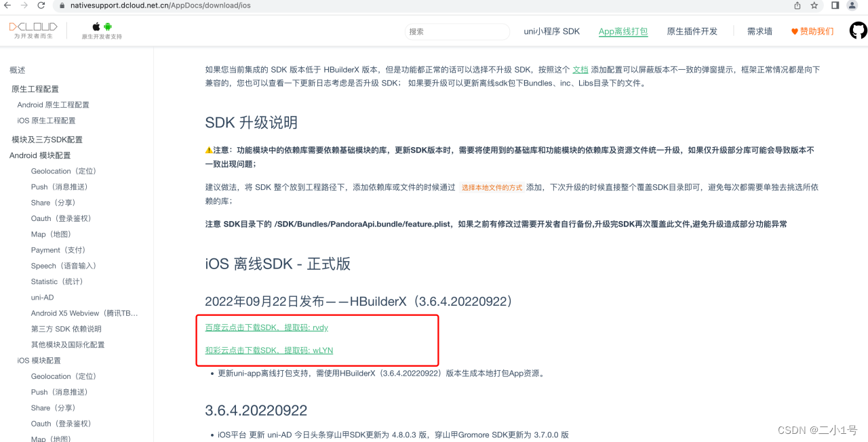Open the browser profile avatar
Image resolution: width=868 pixels, height=442 pixels.
pos(852,5)
